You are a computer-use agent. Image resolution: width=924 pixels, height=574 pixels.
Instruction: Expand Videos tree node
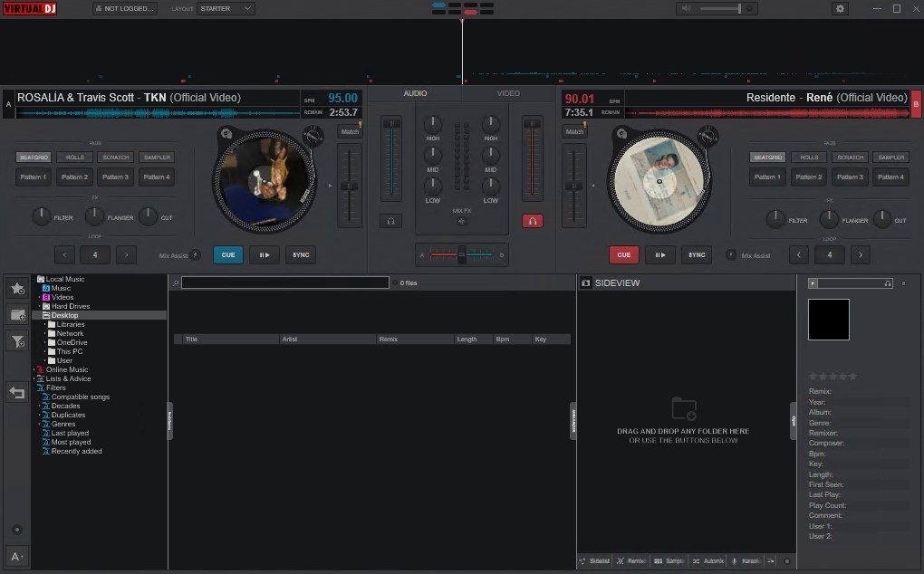pyautogui.click(x=40, y=297)
